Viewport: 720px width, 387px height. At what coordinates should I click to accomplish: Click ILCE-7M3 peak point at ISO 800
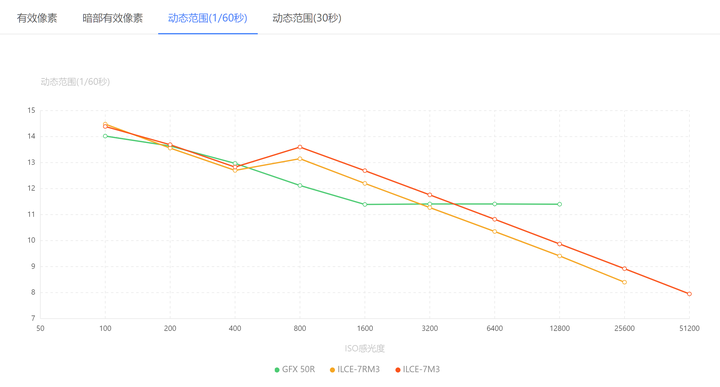coord(300,147)
